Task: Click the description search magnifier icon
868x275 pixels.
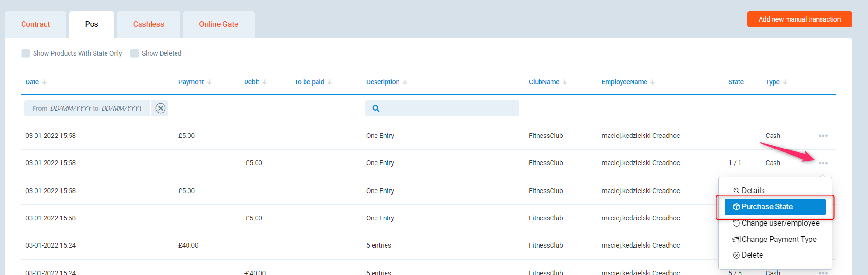Action: pyautogui.click(x=376, y=108)
